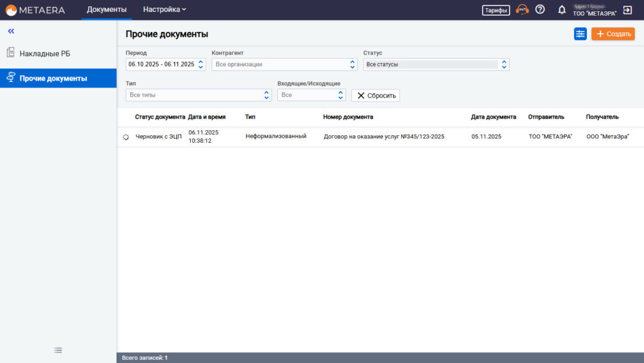Open the Тип document types dropdown
The height and width of the screenshot is (363, 644).
click(199, 95)
